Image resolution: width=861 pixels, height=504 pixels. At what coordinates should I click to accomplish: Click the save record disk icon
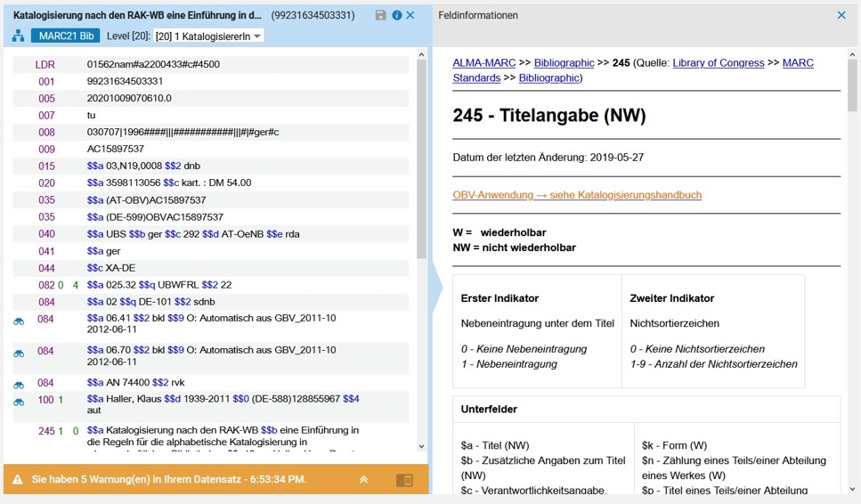click(380, 15)
